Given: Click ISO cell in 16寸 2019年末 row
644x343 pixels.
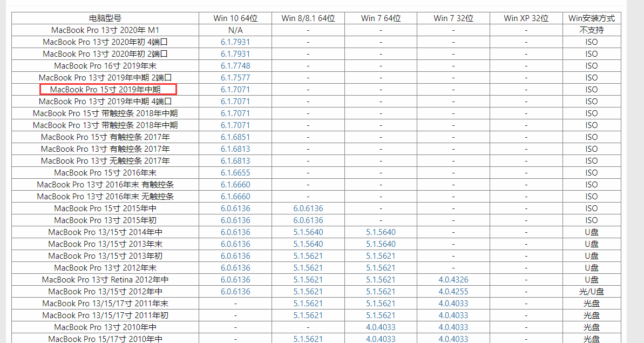Looking at the screenshot, I should click(592, 66).
